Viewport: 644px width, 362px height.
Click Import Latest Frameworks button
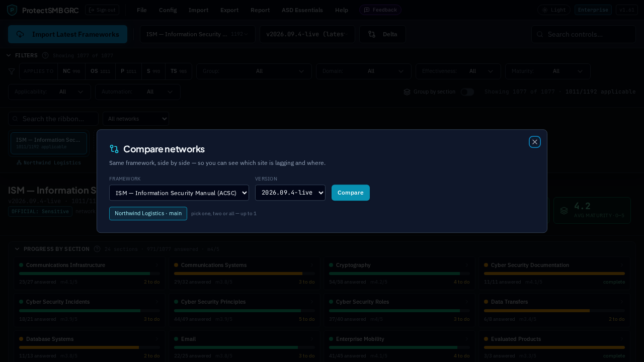point(67,34)
